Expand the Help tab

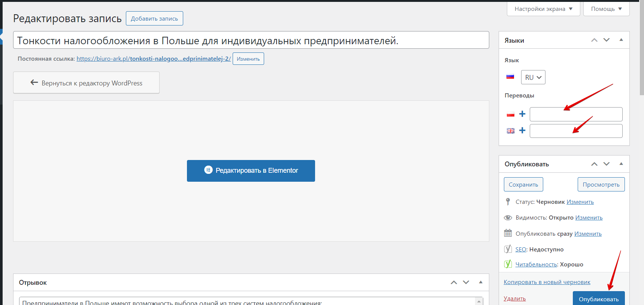(606, 9)
